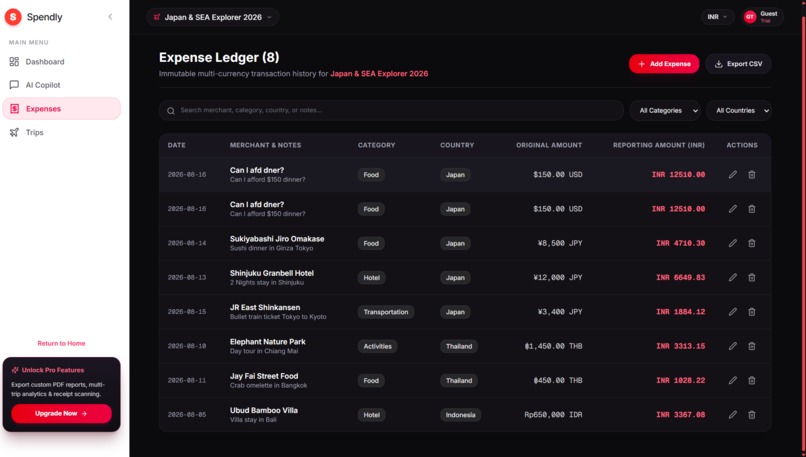Edit JR East Shinkansen expense

[x=732, y=312]
